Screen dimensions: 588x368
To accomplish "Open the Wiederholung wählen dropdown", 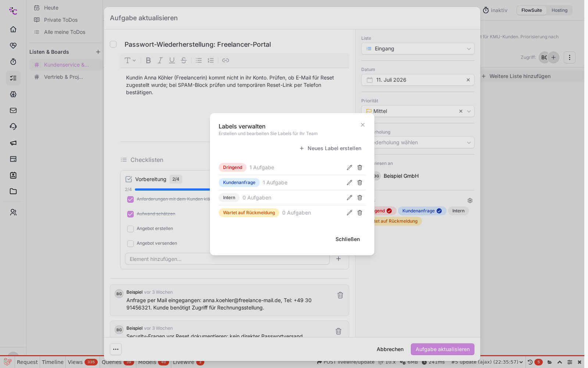I will pyautogui.click(x=418, y=142).
